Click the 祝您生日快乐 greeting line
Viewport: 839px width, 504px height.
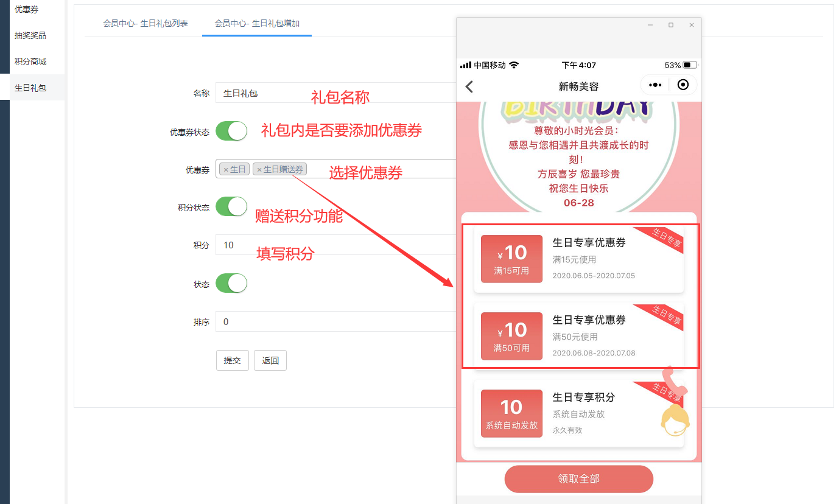(x=579, y=188)
